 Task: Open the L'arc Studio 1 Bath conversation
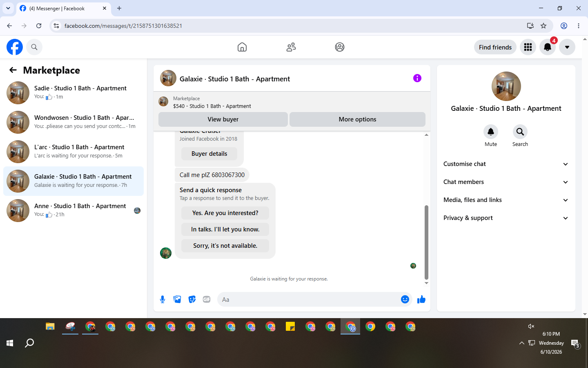click(x=73, y=152)
